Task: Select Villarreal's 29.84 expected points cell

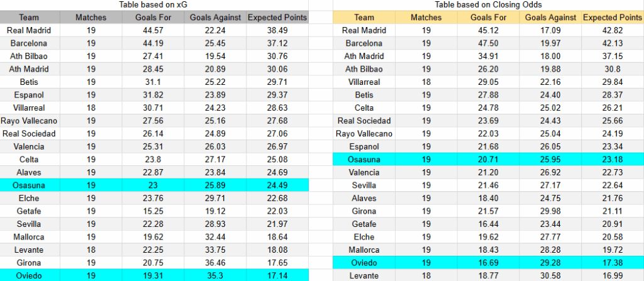Action: (x=613, y=82)
